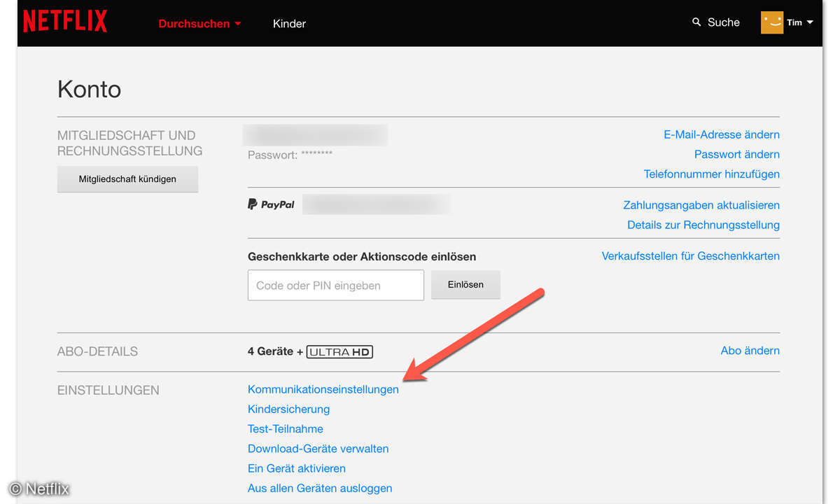This screenshot has width=840, height=504.
Task: Open Passwort ändern link
Action: point(737,154)
